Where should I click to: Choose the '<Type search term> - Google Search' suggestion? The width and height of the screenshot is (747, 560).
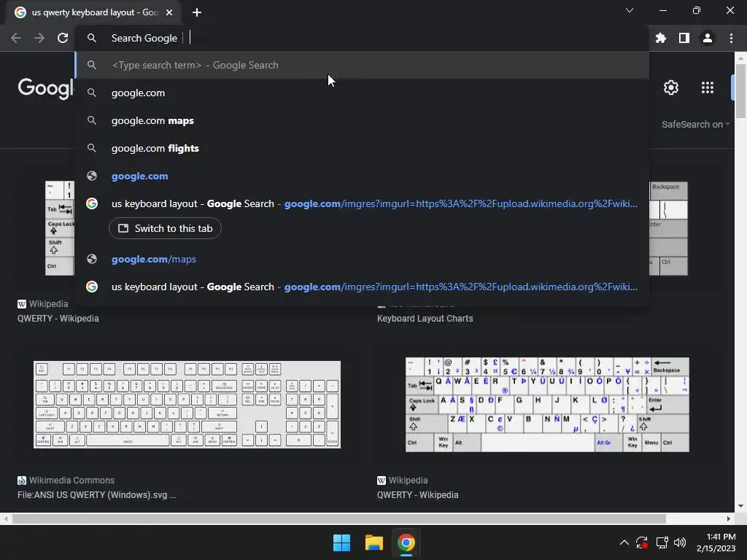coord(362,65)
